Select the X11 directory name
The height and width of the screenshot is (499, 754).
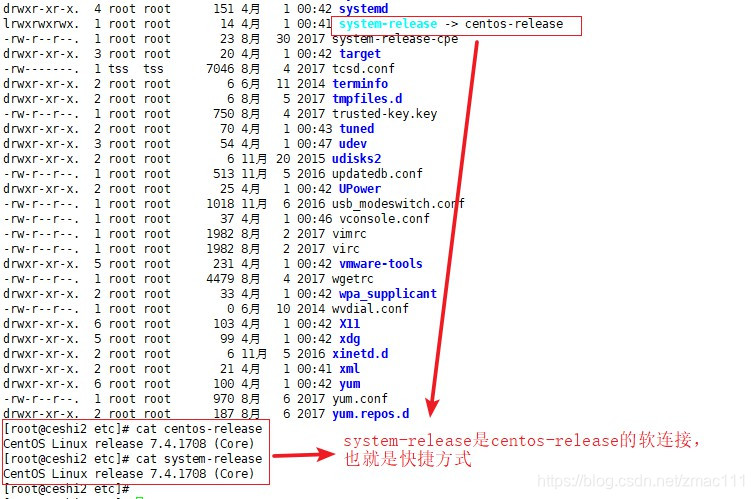click(350, 324)
